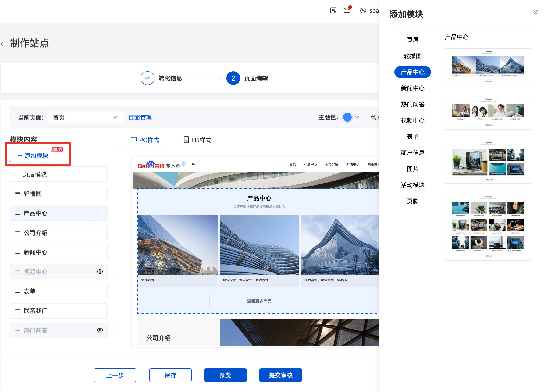
Task: Click the blue theme color swatch
Action: tap(347, 117)
